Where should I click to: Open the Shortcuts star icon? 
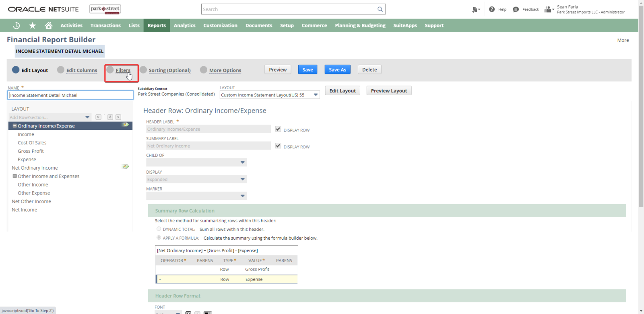(x=33, y=25)
